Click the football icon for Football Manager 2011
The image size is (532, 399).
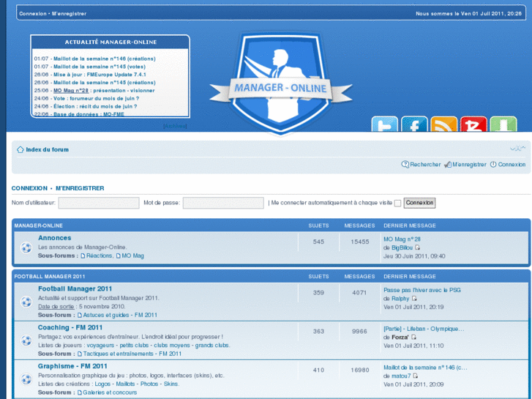(26, 302)
